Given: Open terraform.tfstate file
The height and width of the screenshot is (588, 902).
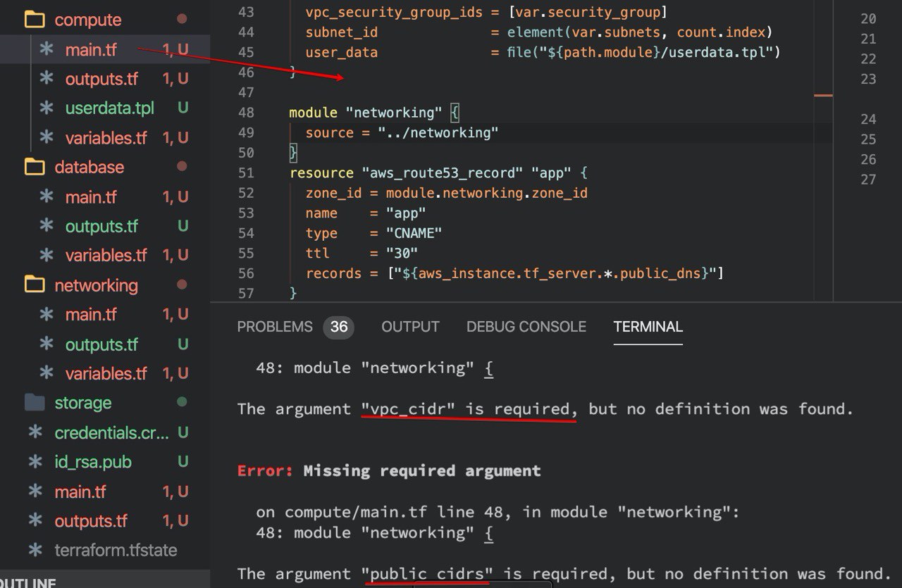Looking at the screenshot, I should (116, 550).
